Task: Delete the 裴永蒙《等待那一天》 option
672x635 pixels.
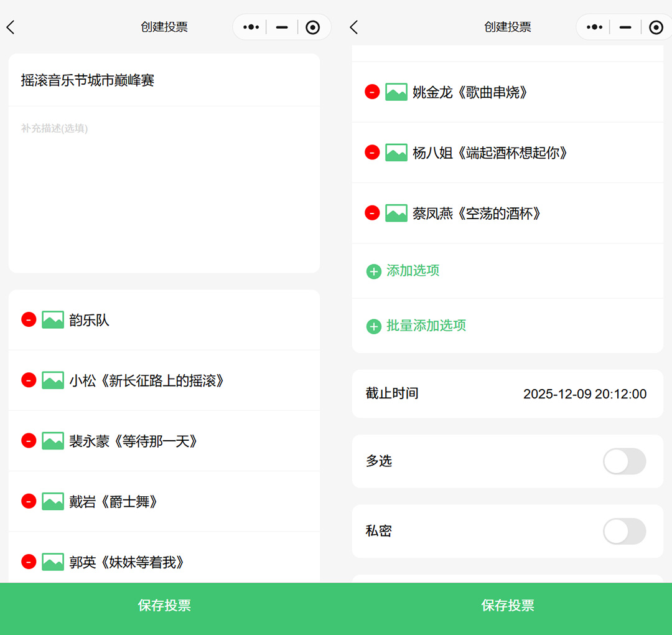Action: click(x=28, y=440)
